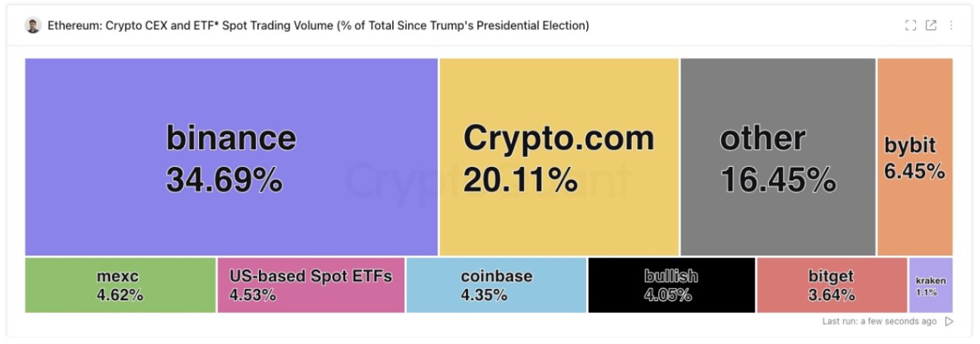Image resolution: width=980 pixels, height=344 pixels.
Task: Click the bitget 3.64% tile
Action: (x=831, y=285)
